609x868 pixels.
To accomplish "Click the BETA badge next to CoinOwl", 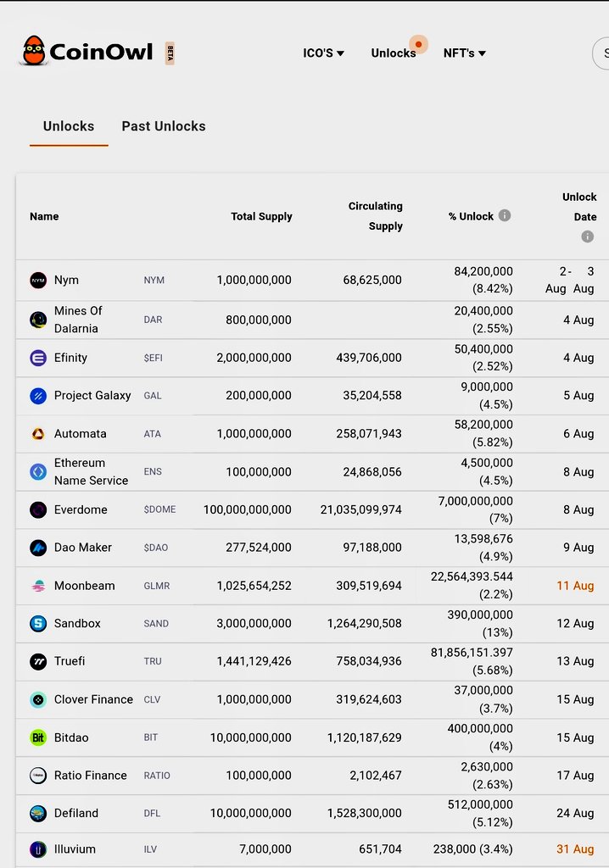I will [x=170, y=53].
